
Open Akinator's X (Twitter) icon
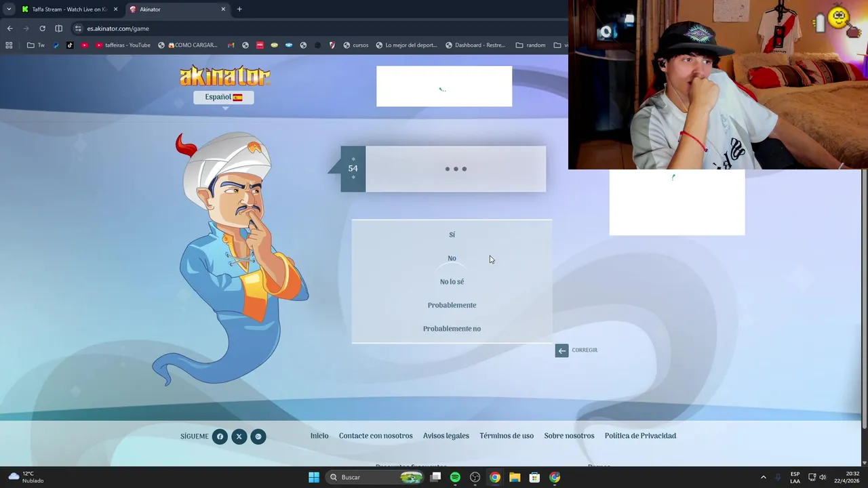pos(239,436)
